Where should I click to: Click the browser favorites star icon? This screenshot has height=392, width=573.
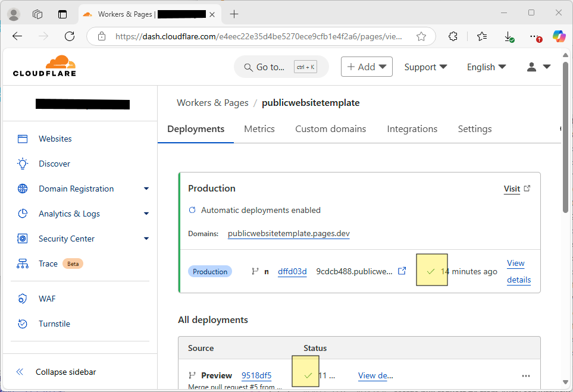click(x=421, y=36)
